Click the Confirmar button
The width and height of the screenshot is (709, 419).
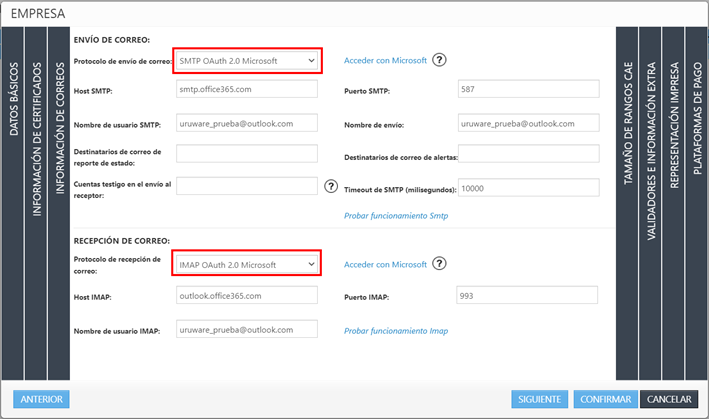click(x=605, y=399)
